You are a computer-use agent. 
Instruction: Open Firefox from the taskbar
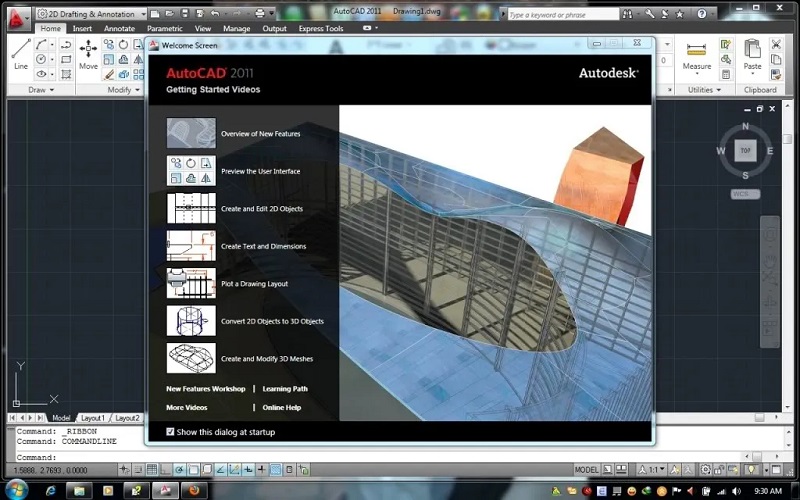[193, 491]
